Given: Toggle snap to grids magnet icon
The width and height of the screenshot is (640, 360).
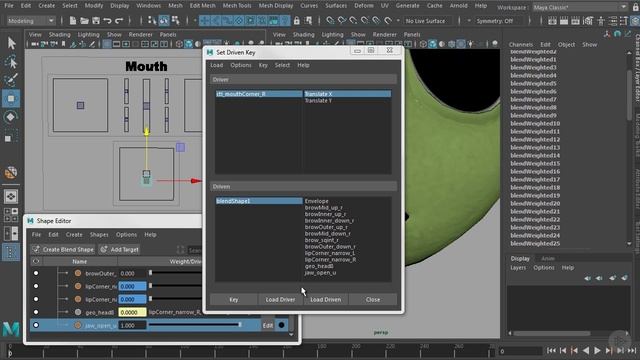Looking at the screenshot, I should pyautogui.click(x=330, y=20).
